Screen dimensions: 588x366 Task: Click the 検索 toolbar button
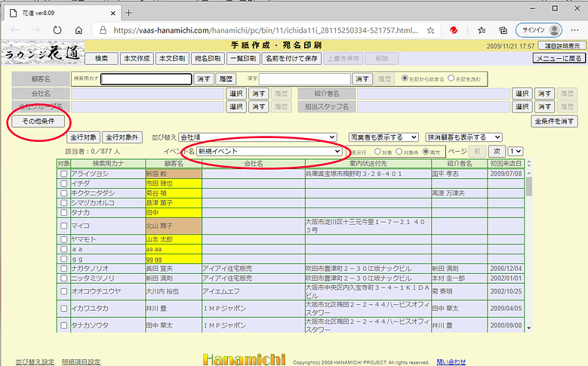[x=101, y=59]
